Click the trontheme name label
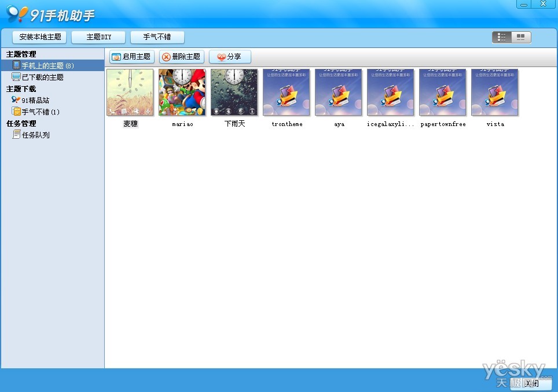Viewport: 558px width, 392px height. (x=287, y=124)
